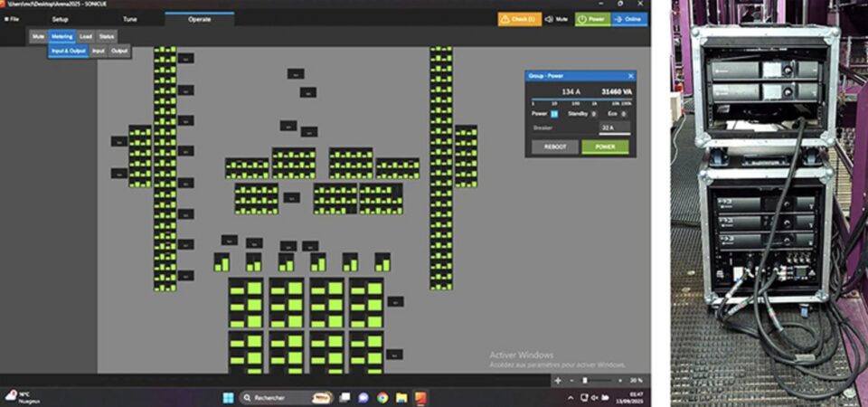Toggle the Power button in top bar

click(x=592, y=18)
